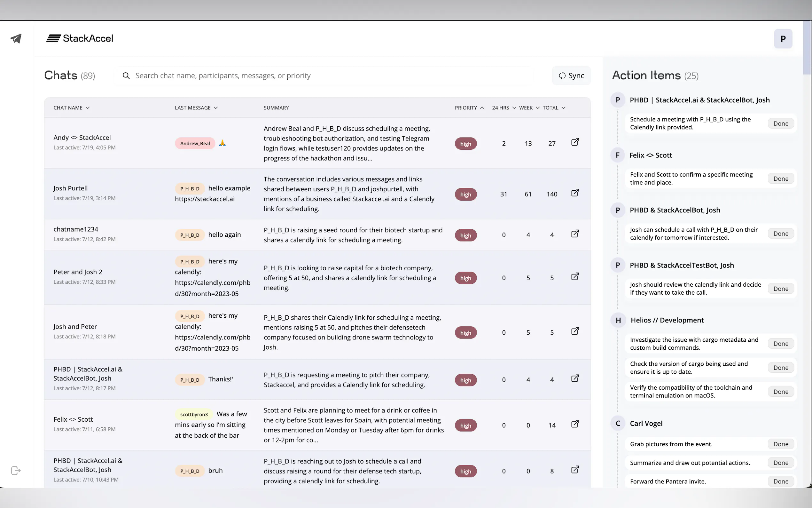Click the StackAccel logo
The width and height of the screenshot is (812, 508).
(x=80, y=39)
